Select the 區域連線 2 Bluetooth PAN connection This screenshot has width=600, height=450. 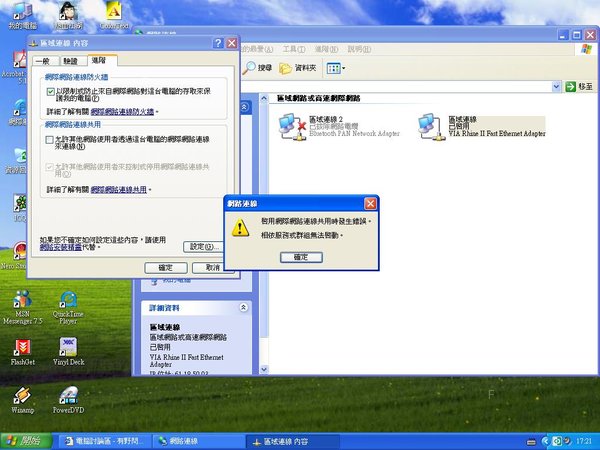(339, 127)
